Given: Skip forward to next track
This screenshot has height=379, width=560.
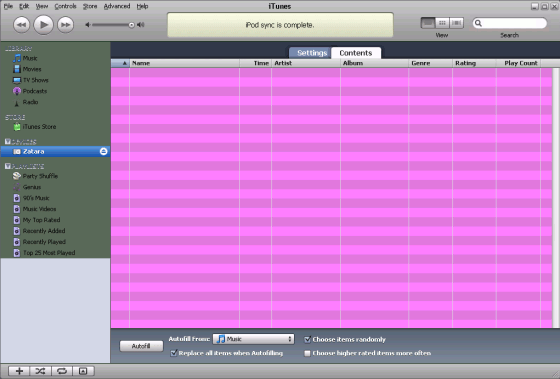Looking at the screenshot, I should [65, 25].
